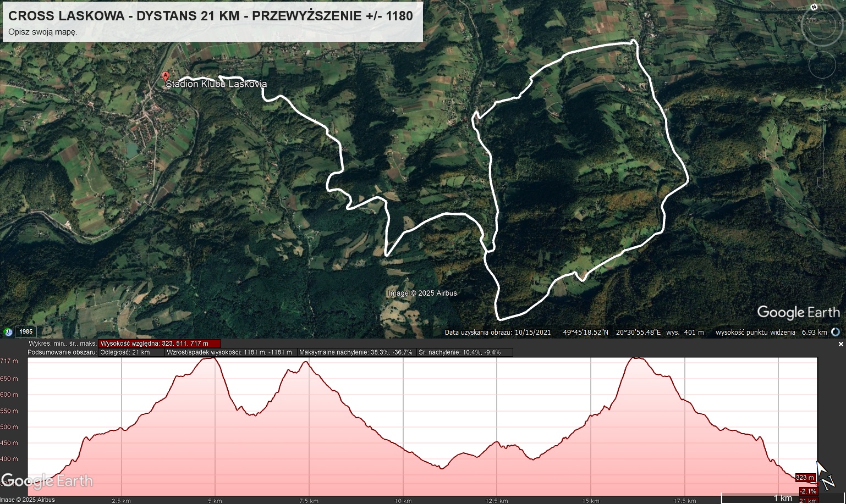This screenshot has width=846, height=504.
Task: Click the zoom slider track
Action: click(x=822, y=149)
